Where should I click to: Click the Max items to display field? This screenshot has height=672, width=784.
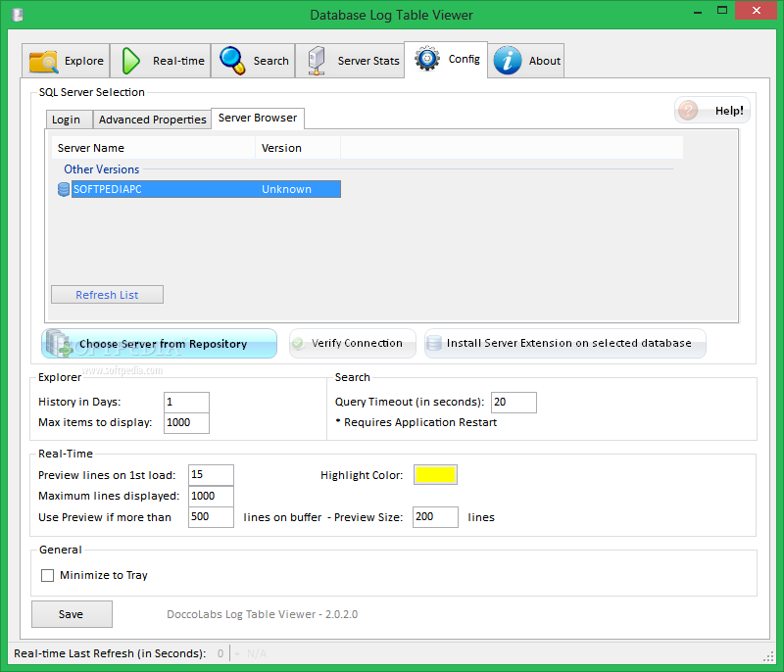pos(186,422)
